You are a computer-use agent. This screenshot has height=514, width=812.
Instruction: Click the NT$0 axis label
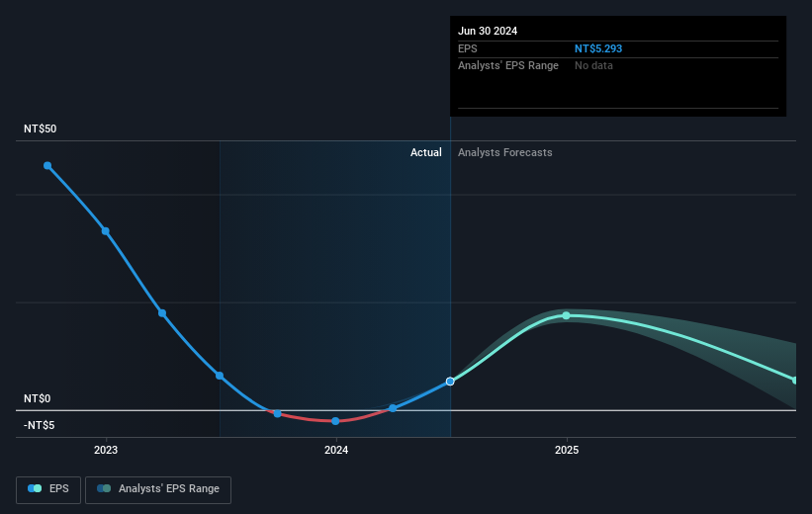[x=38, y=398]
